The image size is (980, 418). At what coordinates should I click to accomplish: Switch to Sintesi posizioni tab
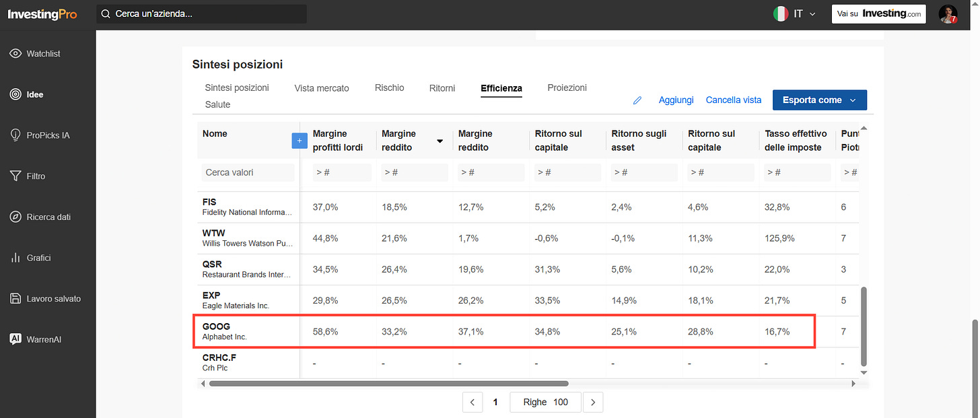pos(237,88)
